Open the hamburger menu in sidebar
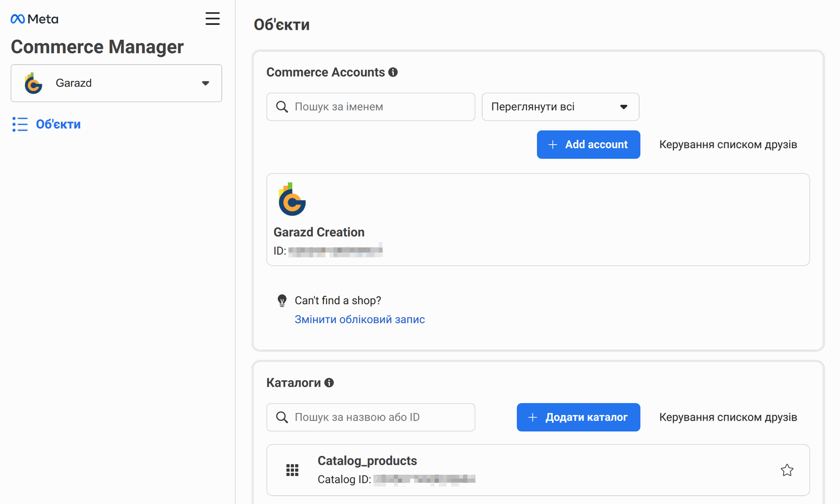Viewport: 840px width, 504px height. 213,19
